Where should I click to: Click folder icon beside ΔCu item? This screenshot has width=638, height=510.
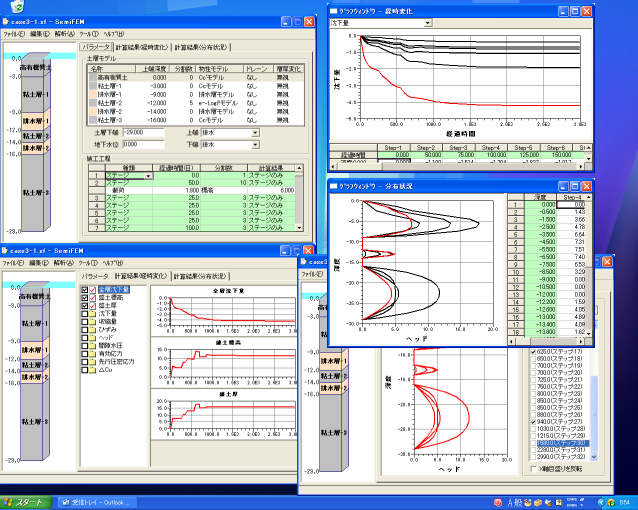tap(93, 370)
